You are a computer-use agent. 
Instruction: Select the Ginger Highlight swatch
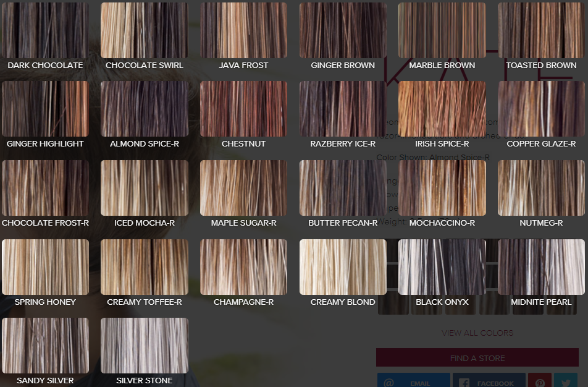point(45,109)
